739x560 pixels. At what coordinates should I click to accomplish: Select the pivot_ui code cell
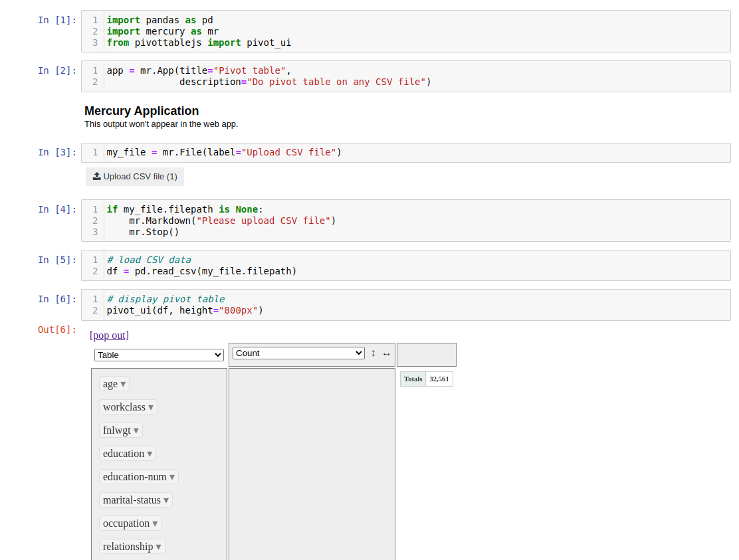click(266, 304)
